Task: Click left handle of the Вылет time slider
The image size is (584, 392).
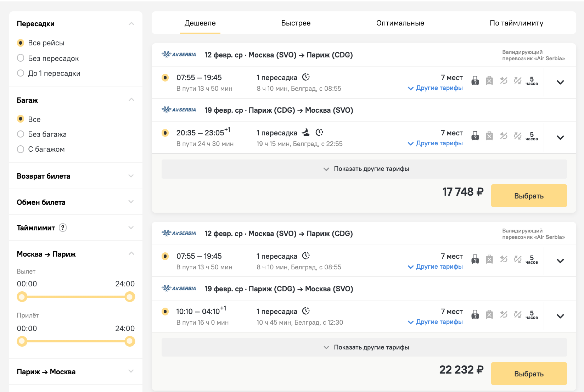Action: tap(22, 297)
